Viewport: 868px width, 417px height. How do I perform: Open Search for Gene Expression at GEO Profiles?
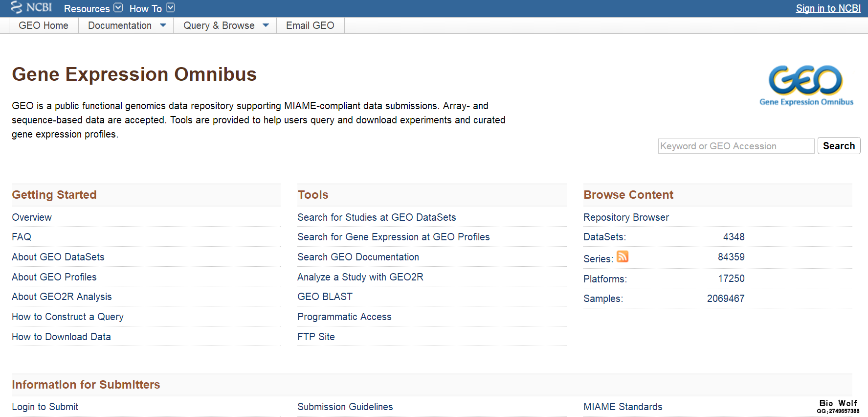pyautogui.click(x=394, y=237)
